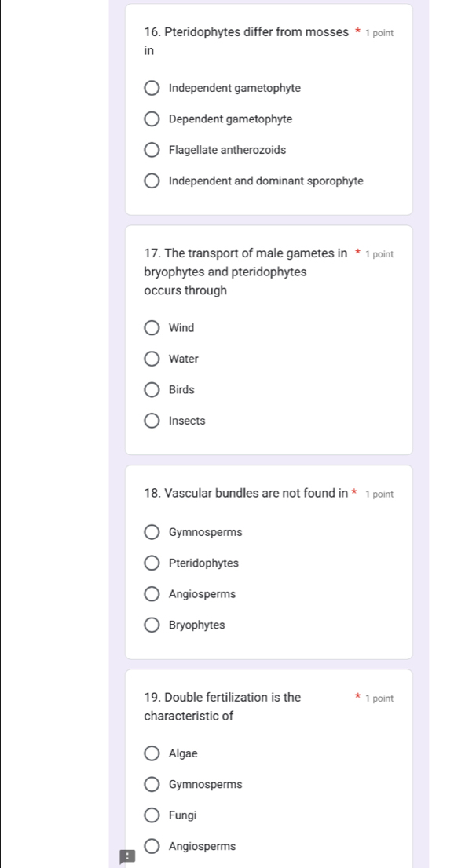The image size is (476, 868).
Task: Choose 'Dependent gametophyte' option
Action: (152, 119)
